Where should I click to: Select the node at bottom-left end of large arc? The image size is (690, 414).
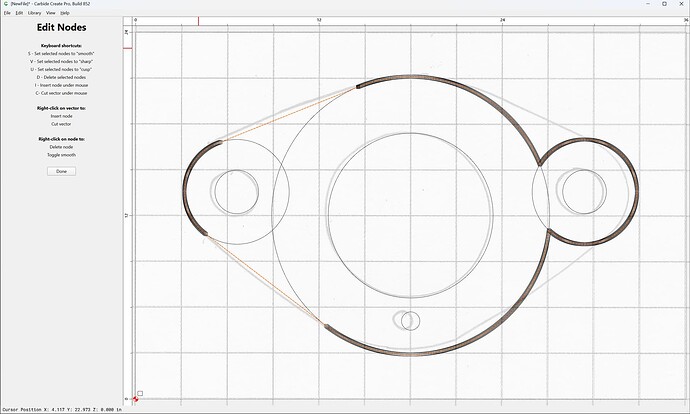326,326
